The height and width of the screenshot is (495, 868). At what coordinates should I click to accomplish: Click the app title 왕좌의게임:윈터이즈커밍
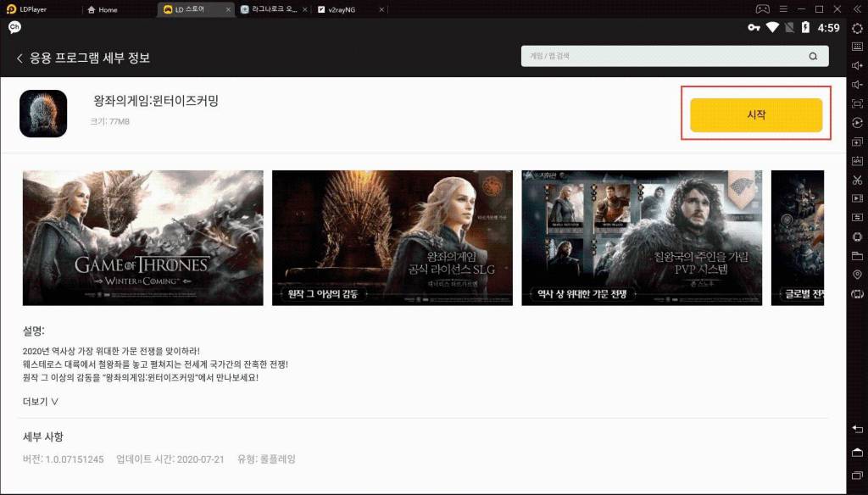pos(156,101)
